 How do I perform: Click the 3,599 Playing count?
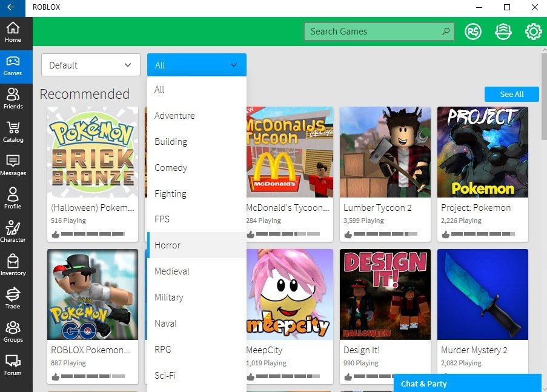tap(363, 221)
